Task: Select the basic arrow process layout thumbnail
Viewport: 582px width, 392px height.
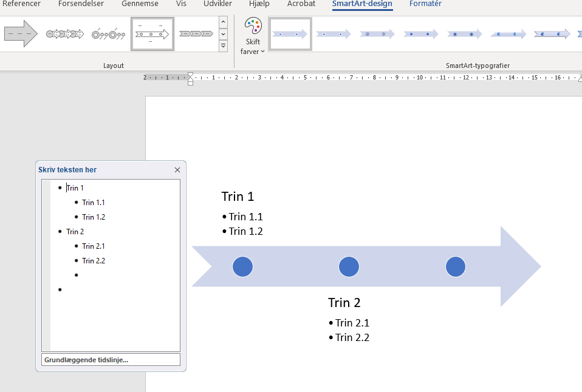Action: 21,34
